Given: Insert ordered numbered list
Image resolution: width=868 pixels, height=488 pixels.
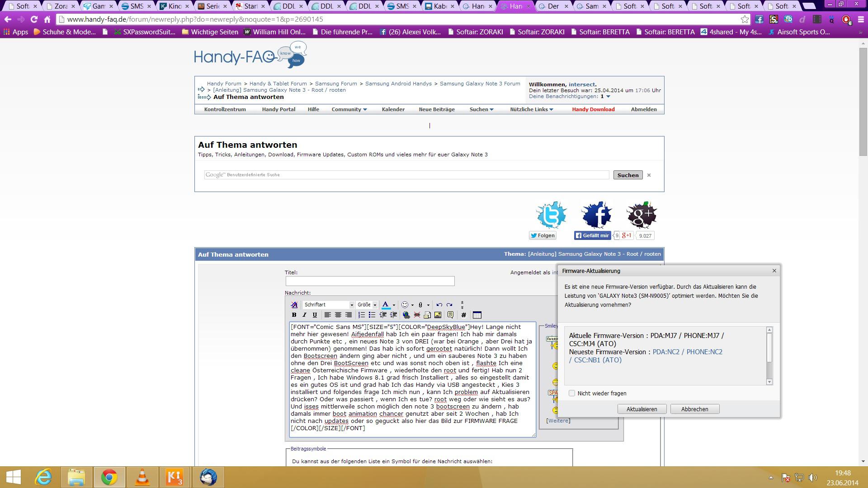Looking at the screenshot, I should click(x=361, y=315).
